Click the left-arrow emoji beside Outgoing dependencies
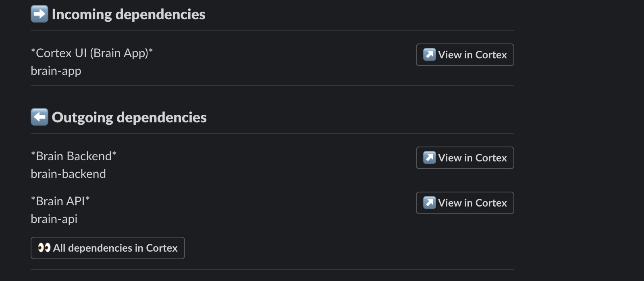The height and width of the screenshot is (281, 644). coord(39,117)
